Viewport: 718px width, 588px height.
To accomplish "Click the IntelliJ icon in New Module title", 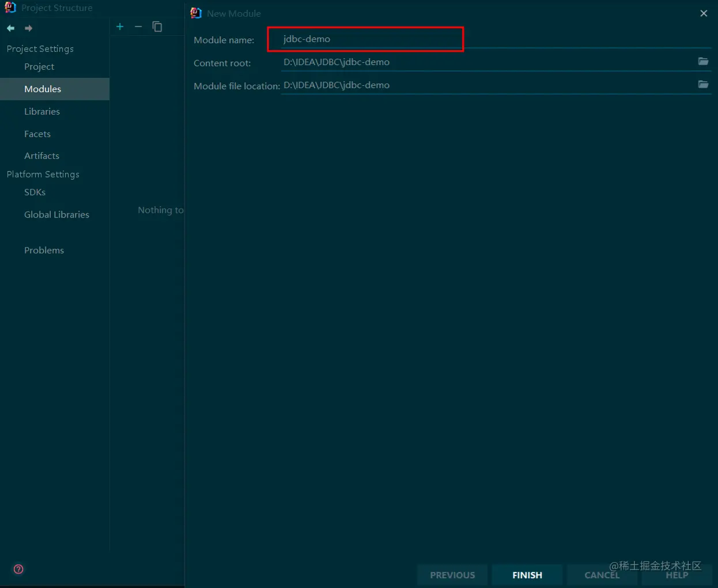I will coord(196,13).
